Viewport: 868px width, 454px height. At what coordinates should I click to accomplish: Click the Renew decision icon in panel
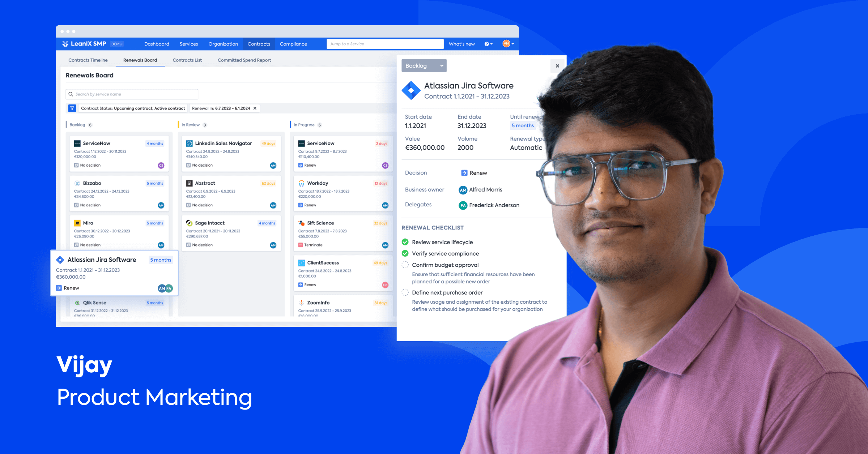click(464, 173)
